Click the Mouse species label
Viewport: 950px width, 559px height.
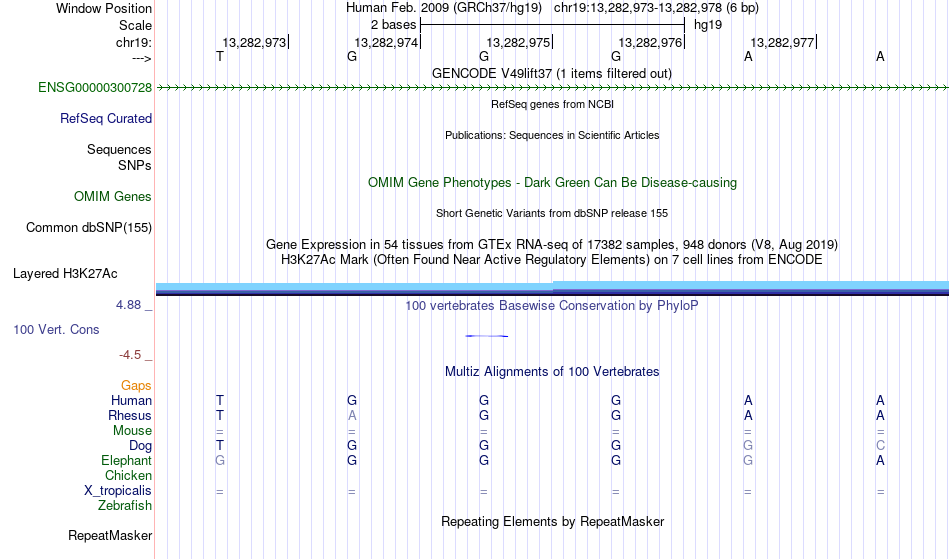132,431
